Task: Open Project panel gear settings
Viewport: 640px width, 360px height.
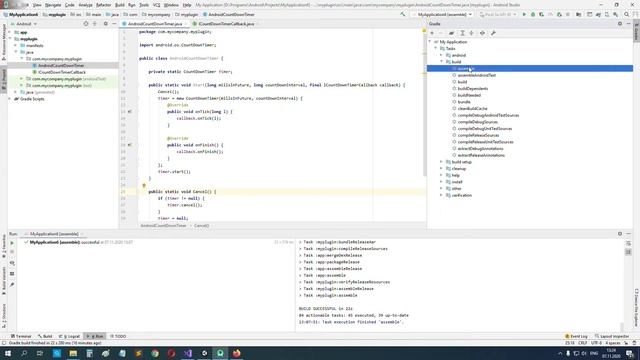Action: point(105,24)
